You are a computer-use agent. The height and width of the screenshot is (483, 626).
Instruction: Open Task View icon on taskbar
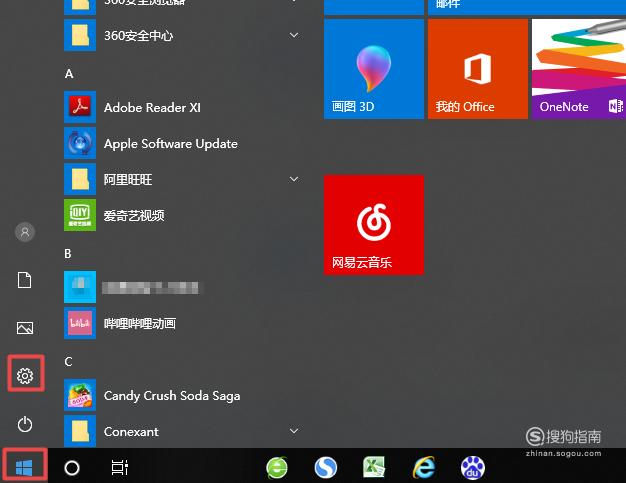coord(119,467)
